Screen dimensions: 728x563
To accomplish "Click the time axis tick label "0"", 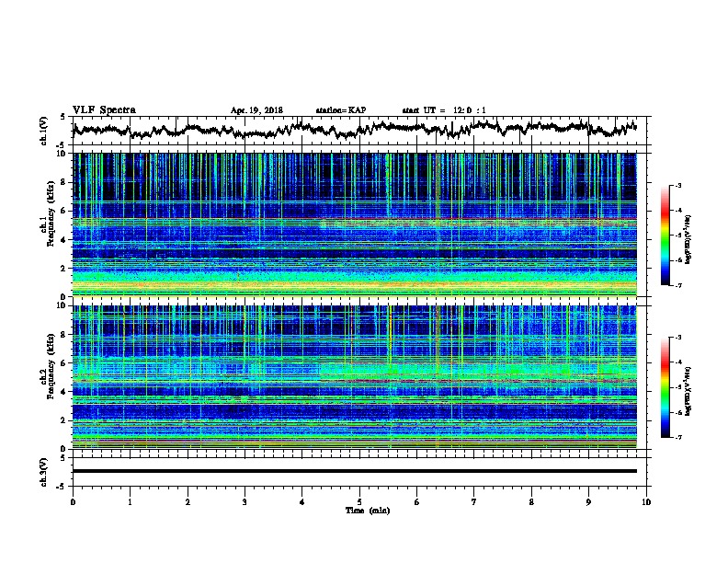I will click(x=73, y=502).
